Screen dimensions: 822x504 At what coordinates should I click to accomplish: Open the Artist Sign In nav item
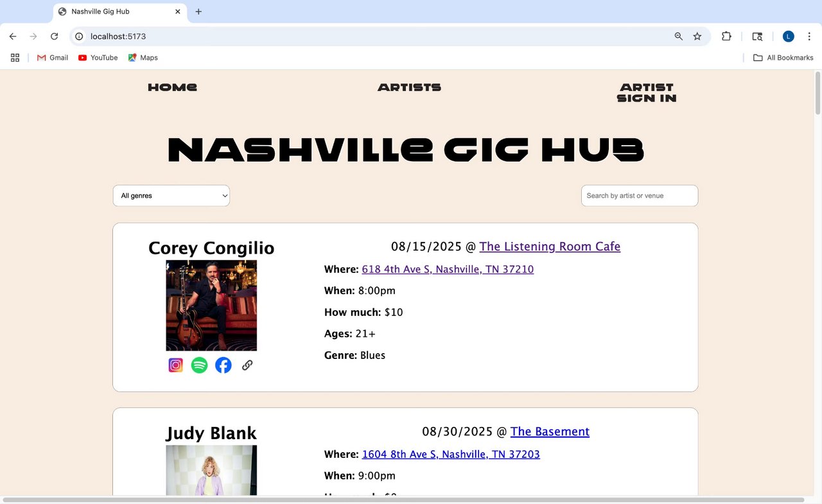tap(647, 92)
